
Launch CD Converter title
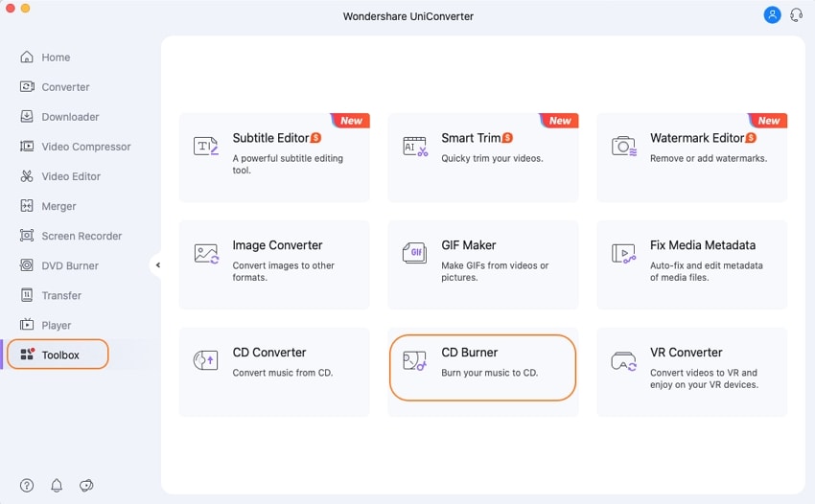pos(269,353)
